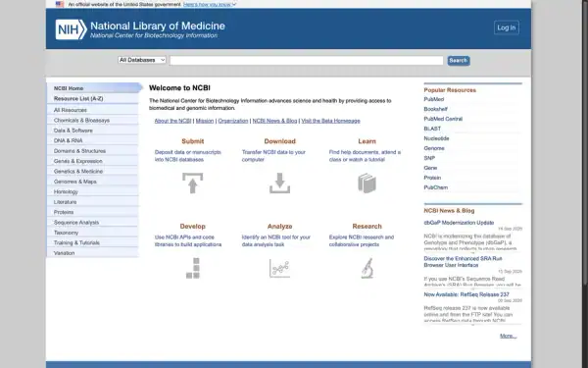
Task: Open Gene resource
Action: click(430, 168)
